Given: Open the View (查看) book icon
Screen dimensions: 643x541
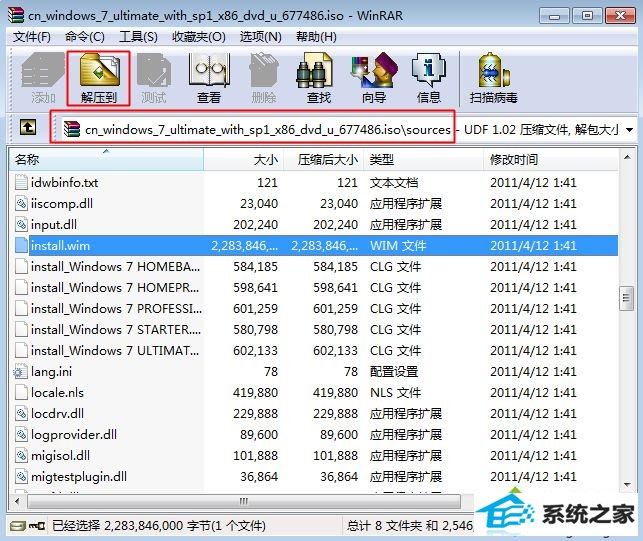Looking at the screenshot, I should (209, 71).
